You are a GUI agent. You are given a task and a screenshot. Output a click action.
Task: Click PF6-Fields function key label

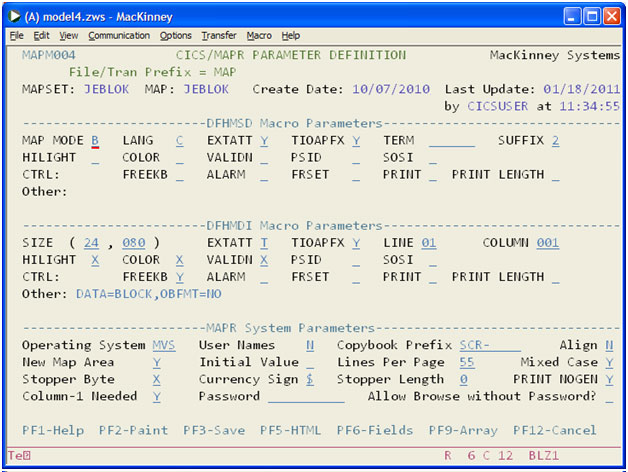click(x=375, y=430)
